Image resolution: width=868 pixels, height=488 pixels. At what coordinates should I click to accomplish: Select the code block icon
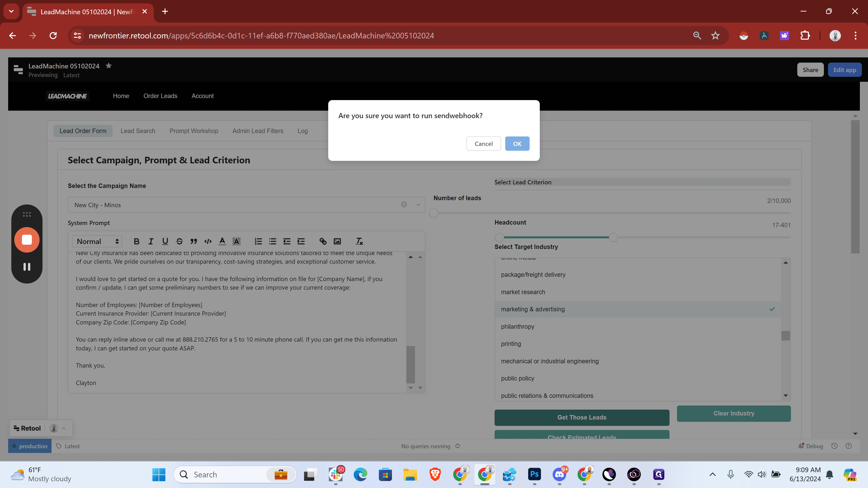[208, 241]
